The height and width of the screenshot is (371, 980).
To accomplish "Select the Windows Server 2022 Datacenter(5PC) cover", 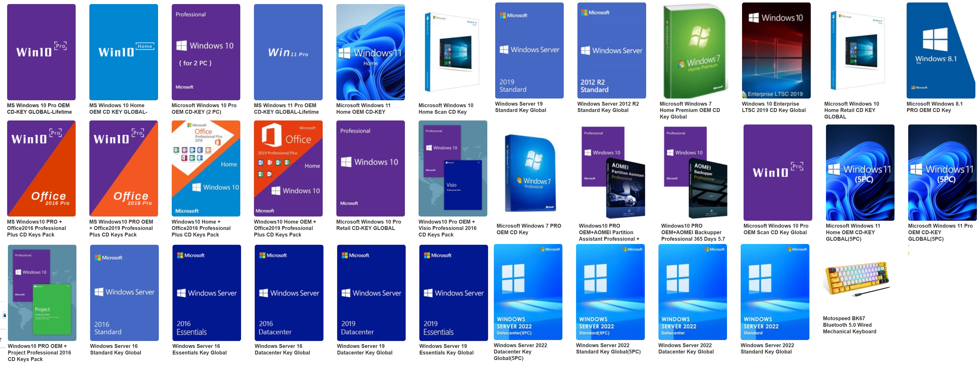I will click(x=528, y=292).
